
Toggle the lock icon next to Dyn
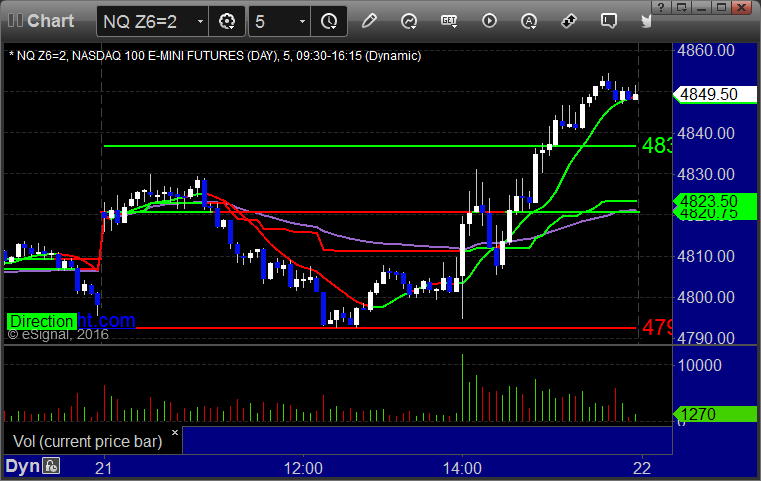(51, 466)
